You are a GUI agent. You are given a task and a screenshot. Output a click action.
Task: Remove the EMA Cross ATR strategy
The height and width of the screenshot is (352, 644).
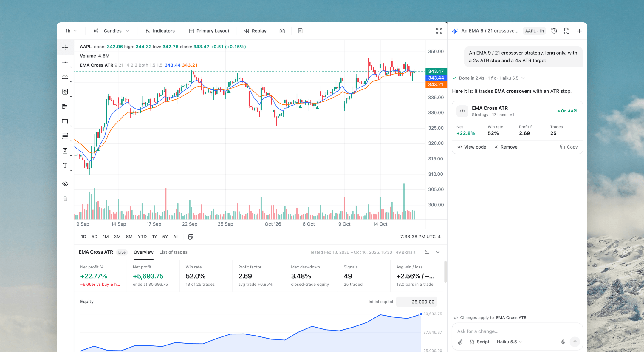point(506,147)
